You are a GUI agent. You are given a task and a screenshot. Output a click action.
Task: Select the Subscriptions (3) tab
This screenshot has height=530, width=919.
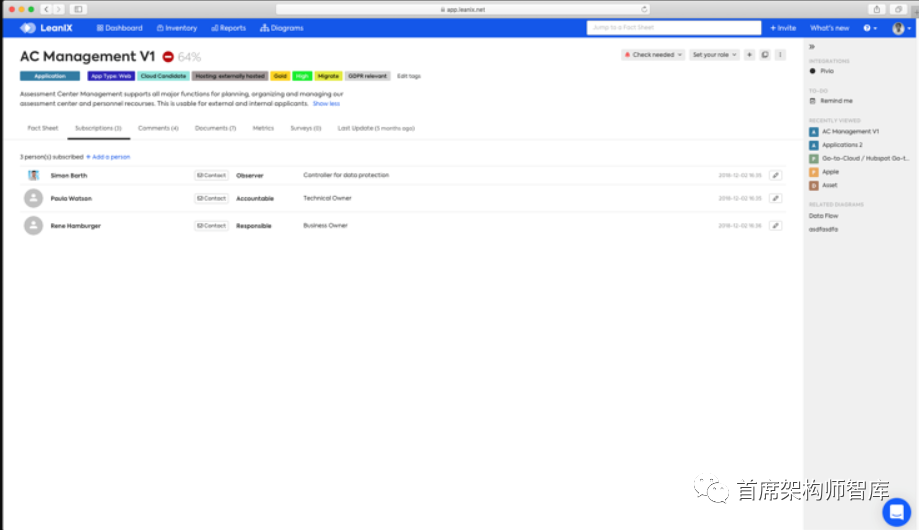[98, 128]
